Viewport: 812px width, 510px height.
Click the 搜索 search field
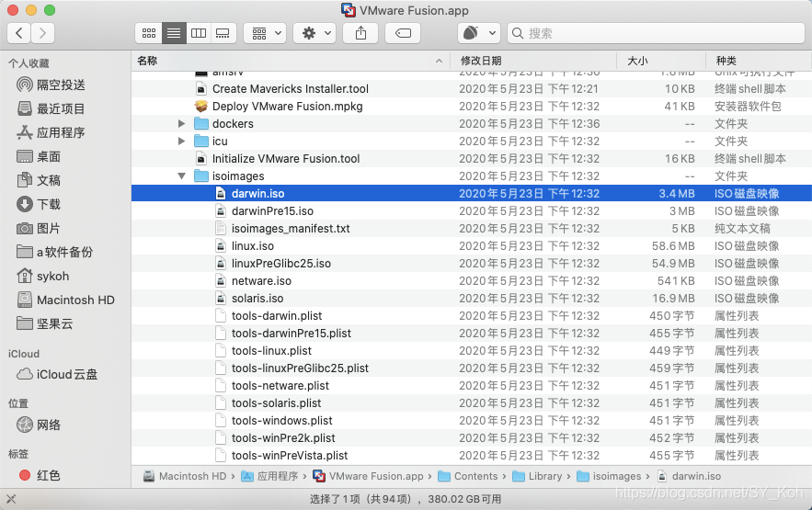point(656,34)
